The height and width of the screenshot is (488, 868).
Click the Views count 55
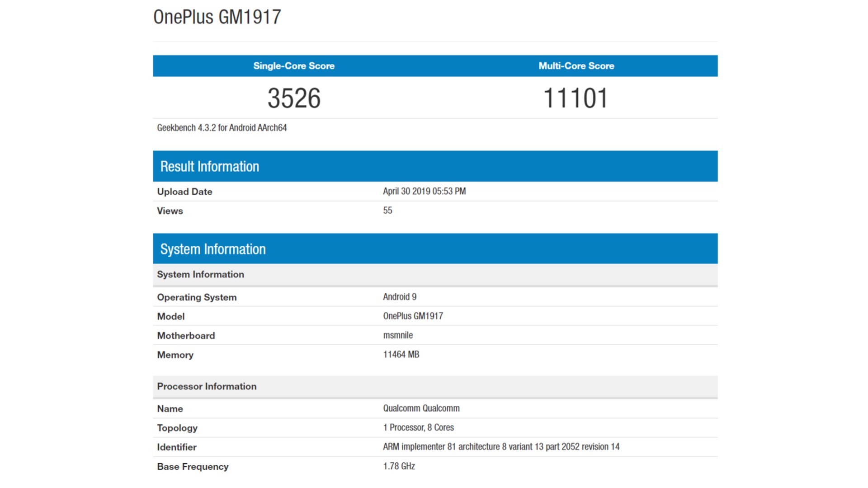[388, 210]
